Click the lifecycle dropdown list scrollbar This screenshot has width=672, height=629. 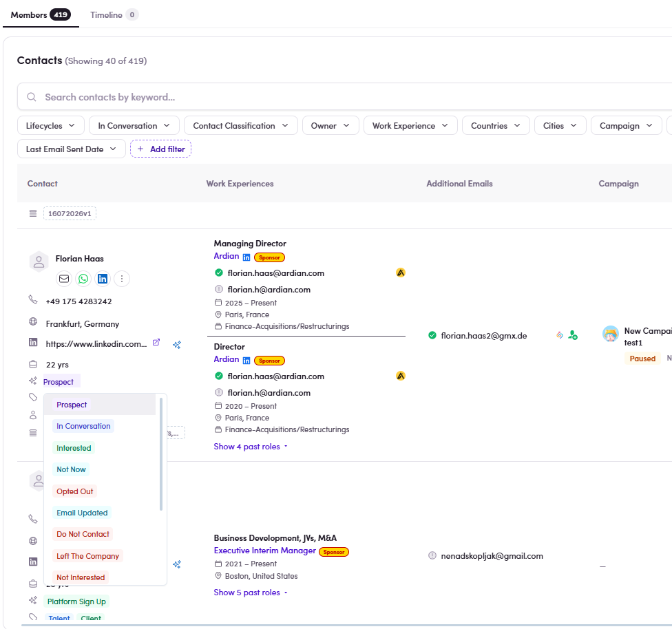(161, 454)
